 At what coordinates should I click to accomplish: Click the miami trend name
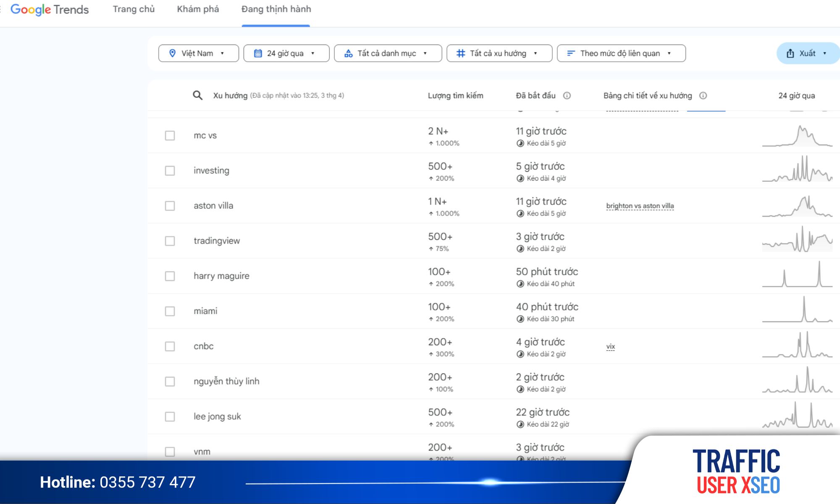(205, 311)
